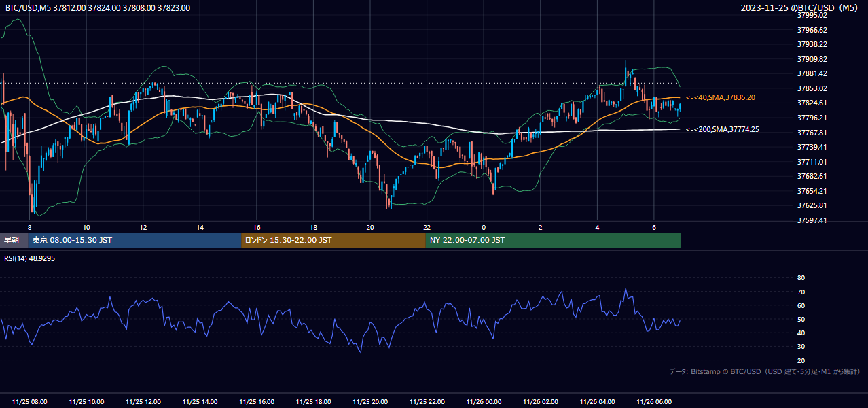Click the 2023-11-25 BTC/USD (M5) title
Image resolution: width=868 pixels, height=408 pixels.
coord(801,8)
